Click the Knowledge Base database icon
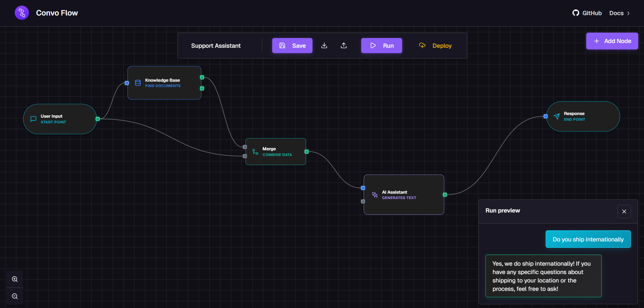 [138, 83]
